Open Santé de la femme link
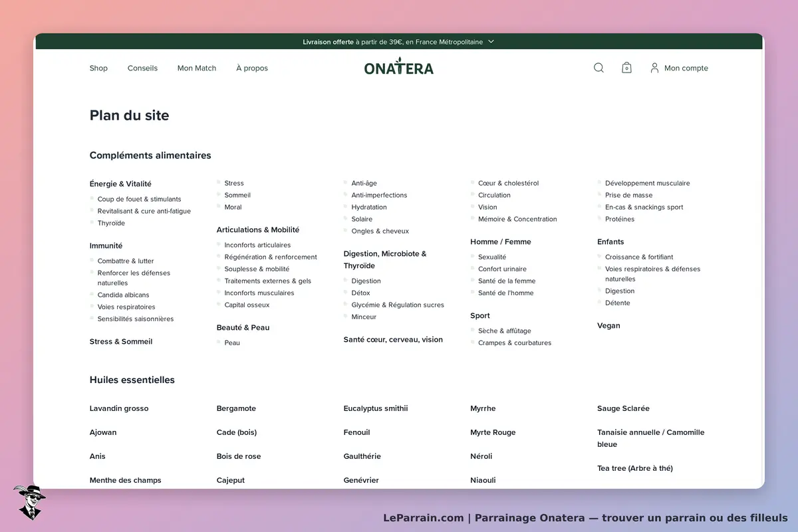798x532 pixels. (507, 281)
